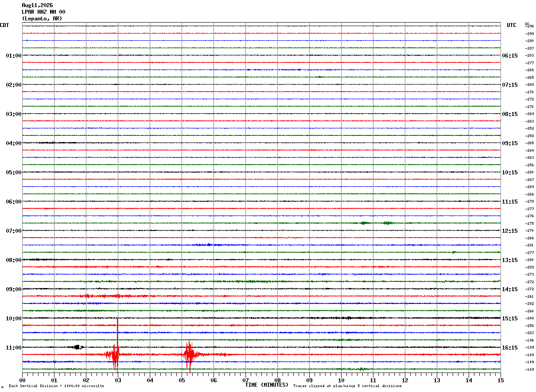The width and height of the screenshot is (536, 392).
Task: Select the Aug11,2026 date header
Action: 37,5
